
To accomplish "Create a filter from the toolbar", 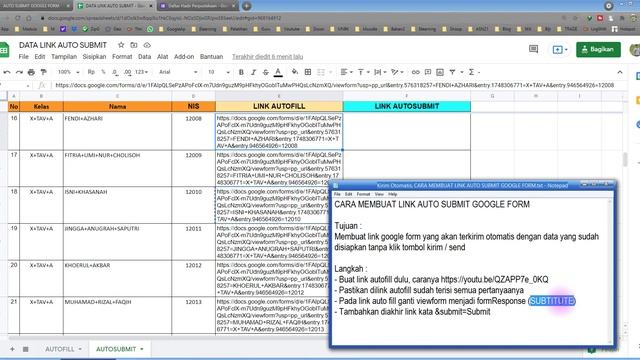I will click(452, 72).
